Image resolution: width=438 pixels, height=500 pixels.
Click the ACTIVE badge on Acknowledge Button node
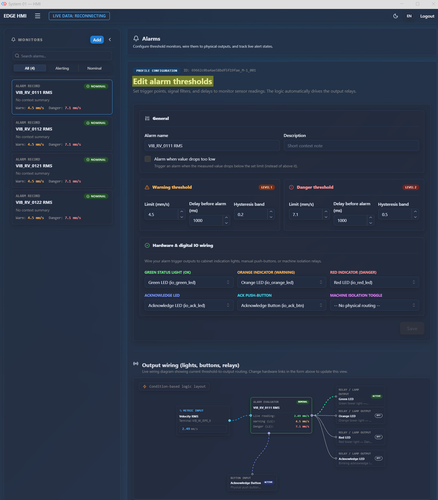coord(268,482)
